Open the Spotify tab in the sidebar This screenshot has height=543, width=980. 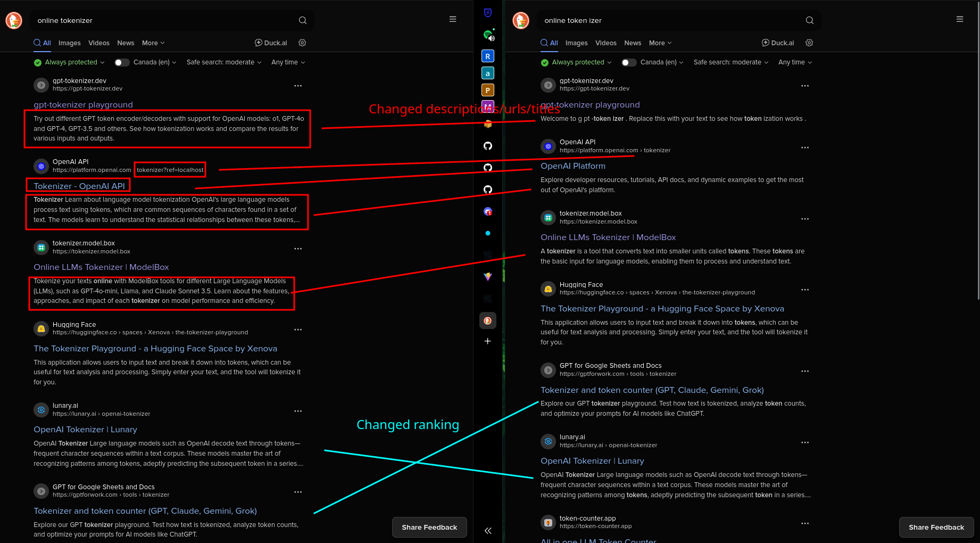point(488,35)
